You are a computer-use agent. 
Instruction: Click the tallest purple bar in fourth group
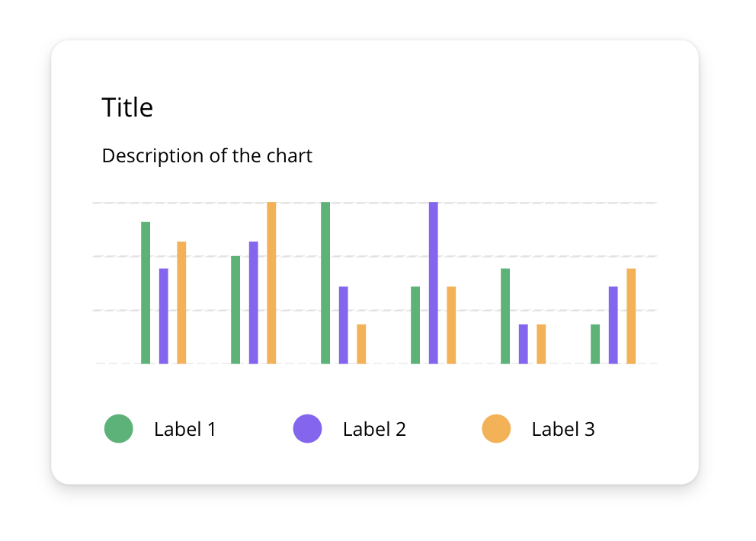434,283
